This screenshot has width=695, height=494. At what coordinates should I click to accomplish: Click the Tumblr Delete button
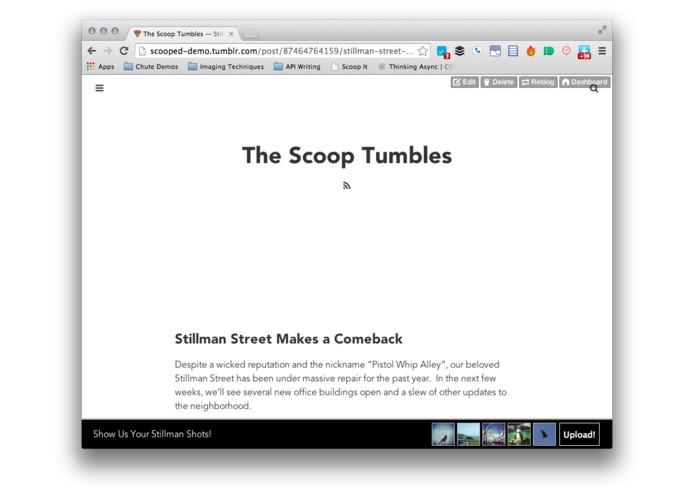pyautogui.click(x=499, y=82)
